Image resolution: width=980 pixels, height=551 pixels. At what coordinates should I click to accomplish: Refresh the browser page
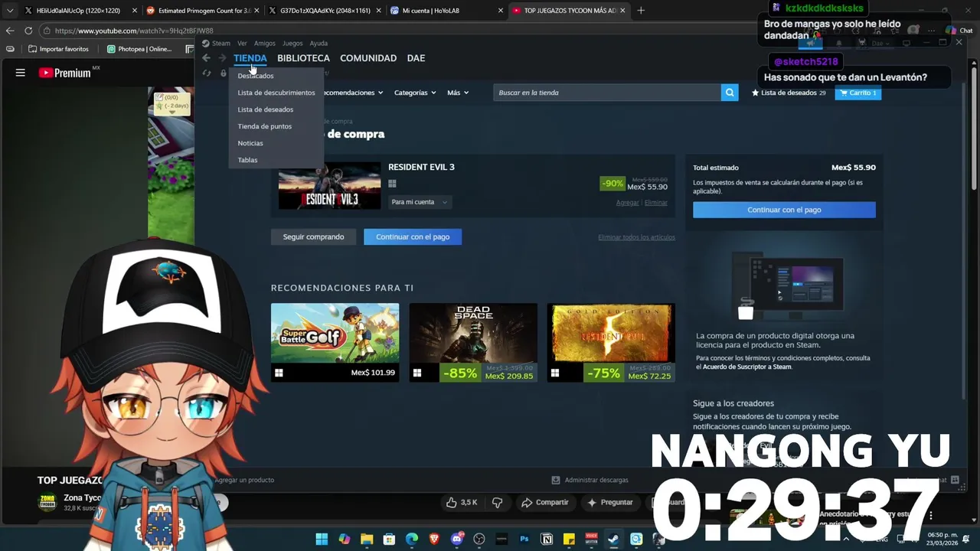point(28,31)
